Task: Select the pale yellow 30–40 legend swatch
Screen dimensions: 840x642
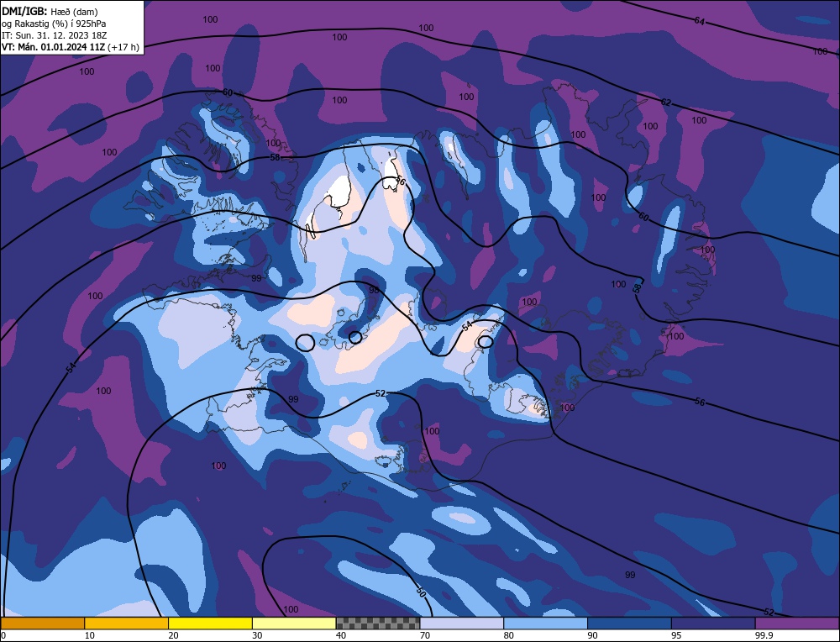Action: 294,624
